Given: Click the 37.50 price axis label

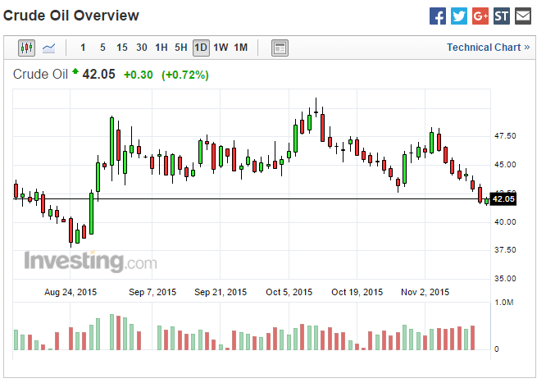Looking at the screenshot, I should click(x=505, y=250).
